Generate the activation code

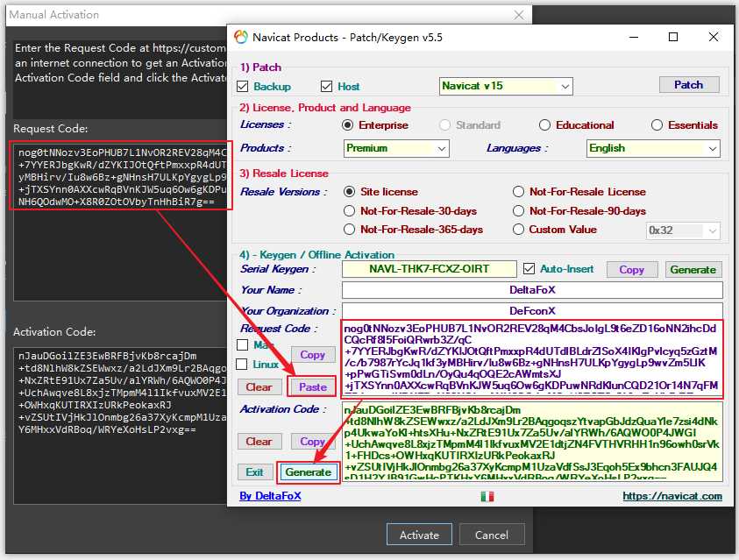click(x=309, y=472)
